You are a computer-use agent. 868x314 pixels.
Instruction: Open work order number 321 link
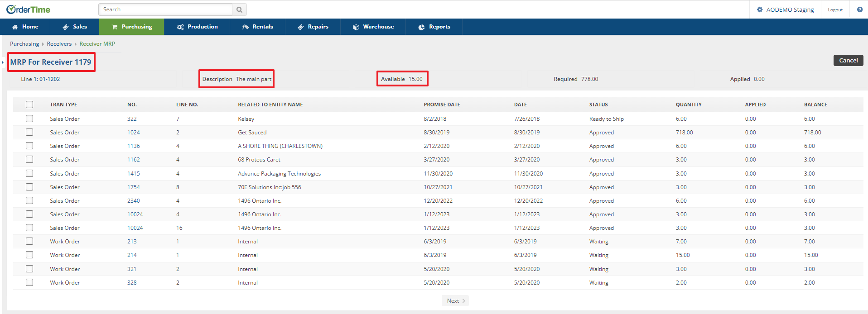132,269
